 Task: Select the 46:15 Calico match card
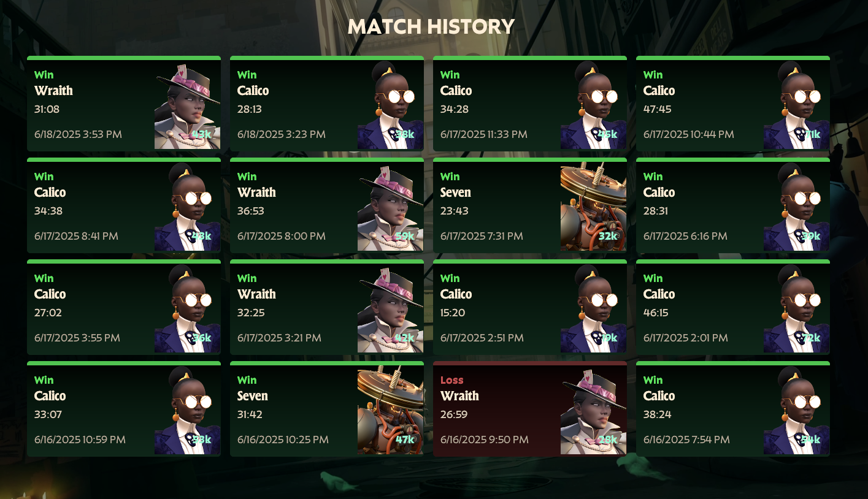coord(733,307)
